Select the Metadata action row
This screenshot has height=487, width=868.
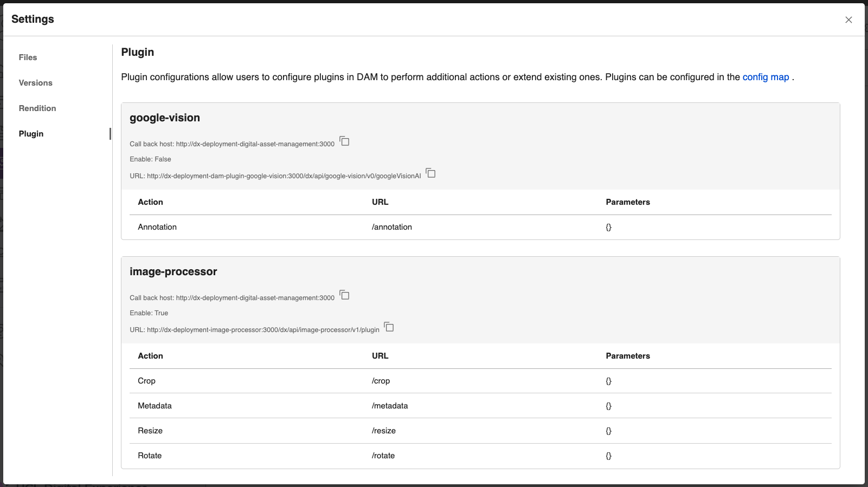click(155, 406)
